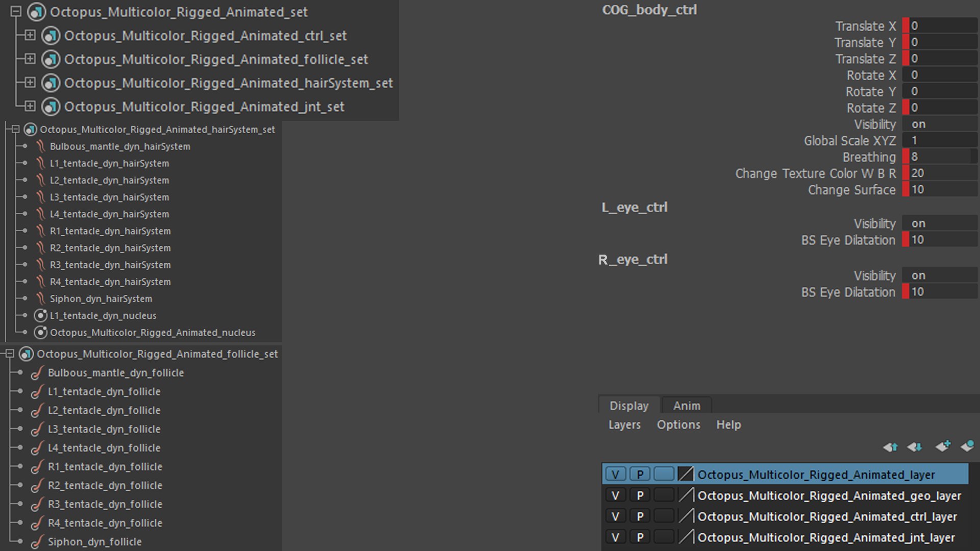Click the follicle icon of Siphon_dyn_follicle
The image size is (980, 551).
36,542
